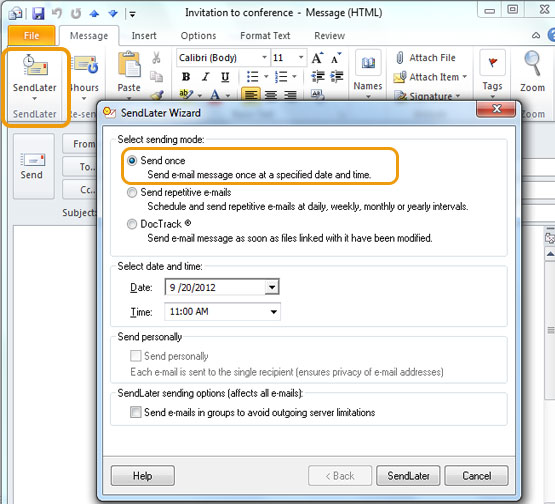Open the Time dropdown list
The image size is (555, 504).
pos(273,312)
